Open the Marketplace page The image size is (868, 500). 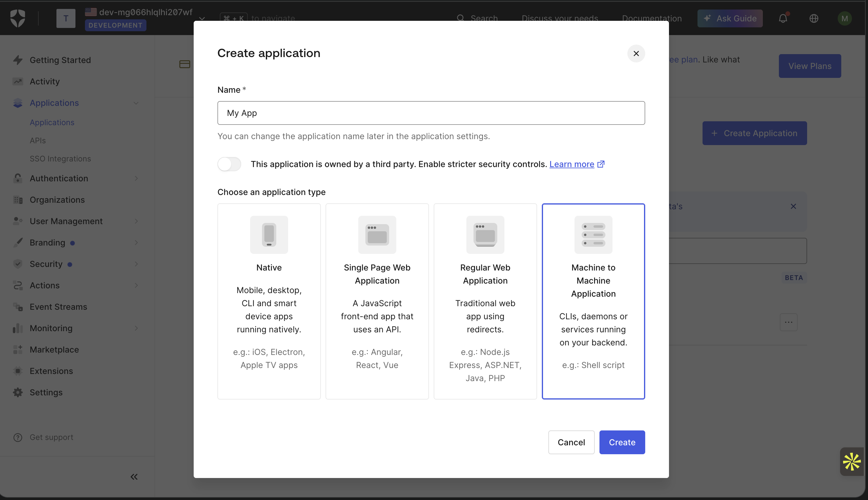tap(54, 349)
